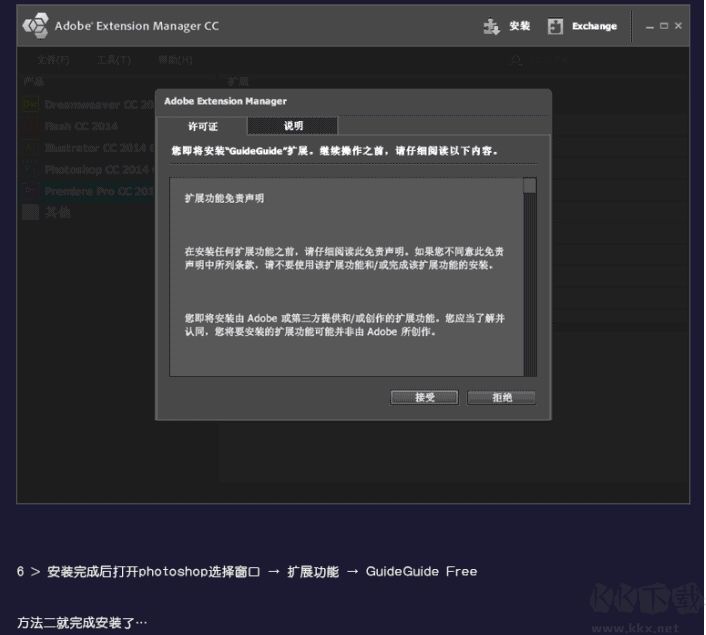706x635 pixels.
Task: Click the GuideGuide install notice line
Action: click(x=335, y=151)
